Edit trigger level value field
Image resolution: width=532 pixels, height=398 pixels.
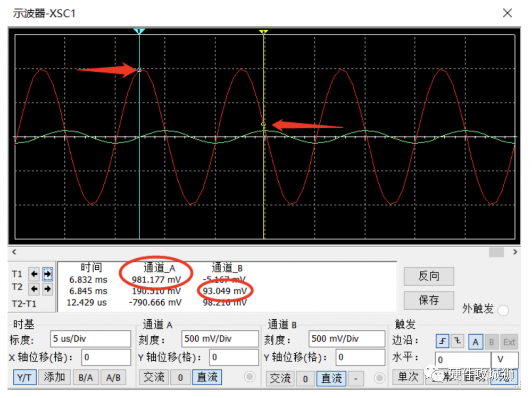click(x=463, y=360)
